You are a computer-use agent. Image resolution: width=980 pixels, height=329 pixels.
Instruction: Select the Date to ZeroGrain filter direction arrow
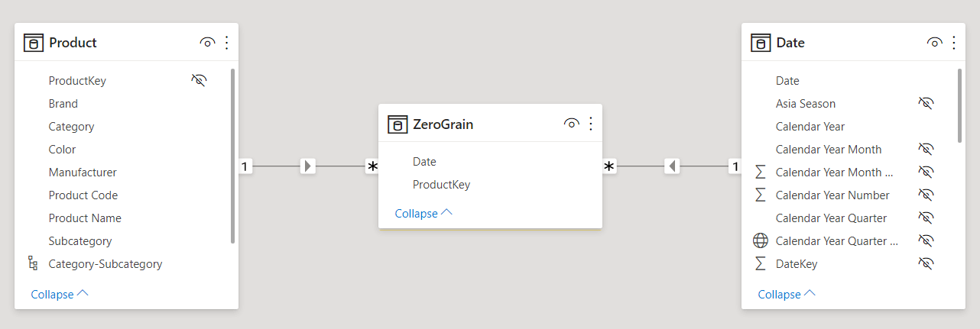pos(671,166)
